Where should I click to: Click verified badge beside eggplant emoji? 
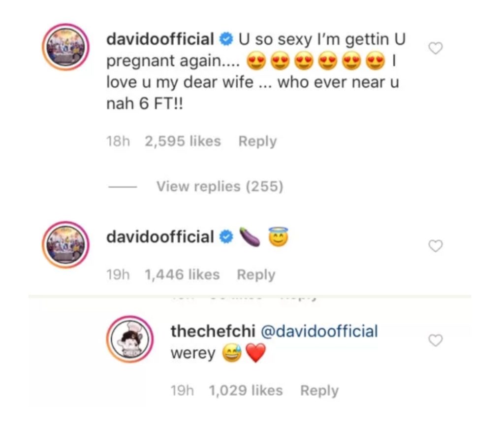(226, 237)
